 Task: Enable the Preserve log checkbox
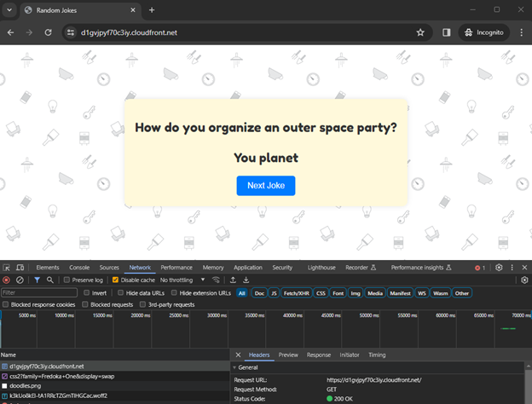(66, 280)
